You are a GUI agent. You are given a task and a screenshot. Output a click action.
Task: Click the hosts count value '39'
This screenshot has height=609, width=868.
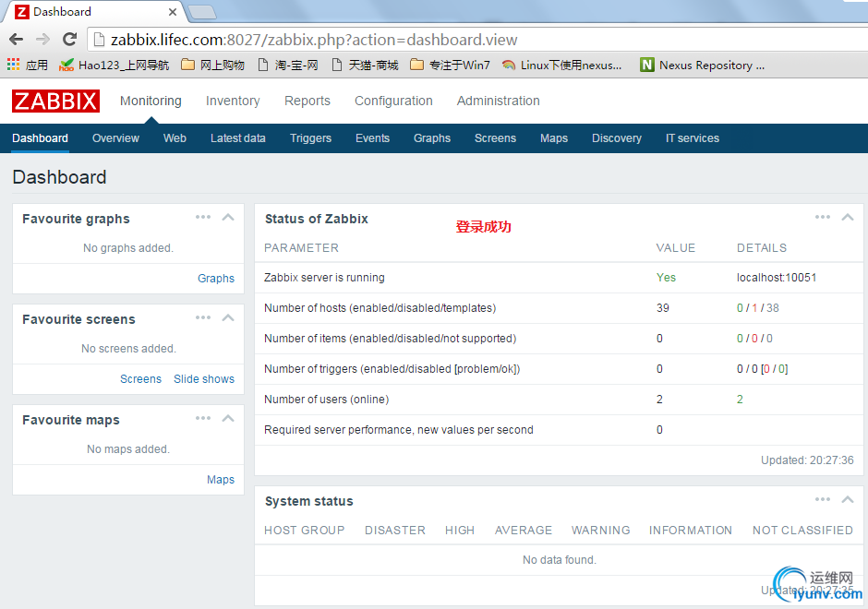point(663,308)
